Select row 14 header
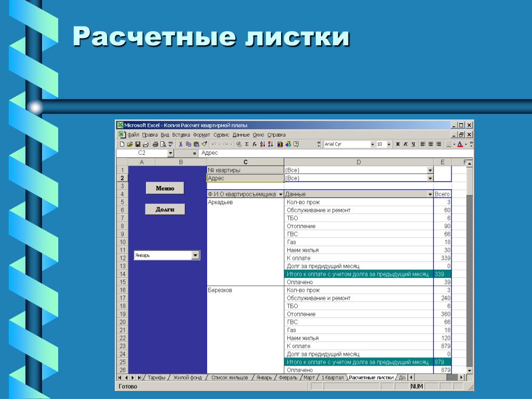Viewport: 532px width, 399px height. click(x=122, y=274)
